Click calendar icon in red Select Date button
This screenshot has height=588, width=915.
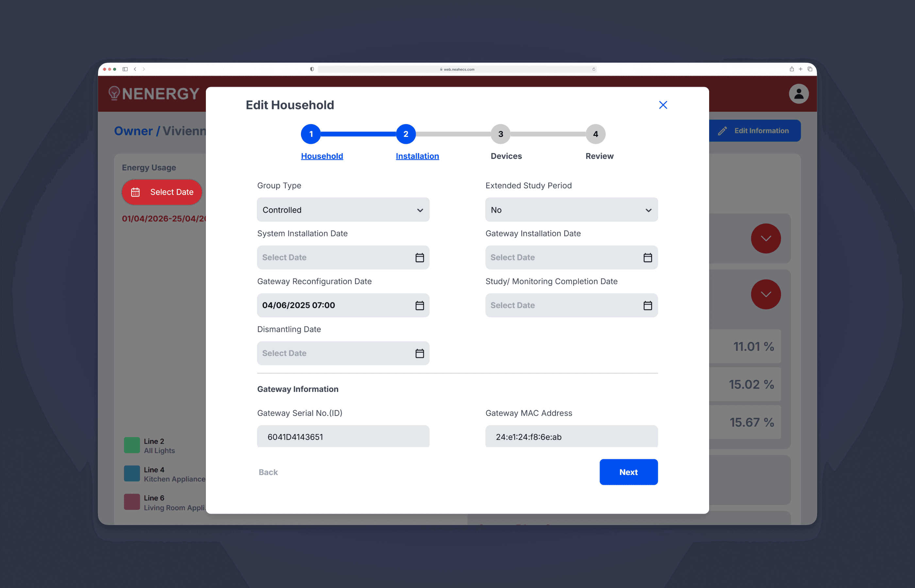pyautogui.click(x=136, y=192)
